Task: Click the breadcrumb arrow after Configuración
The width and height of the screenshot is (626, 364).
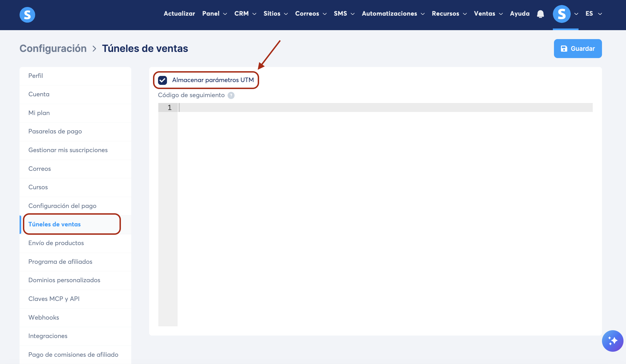Action: [94, 49]
